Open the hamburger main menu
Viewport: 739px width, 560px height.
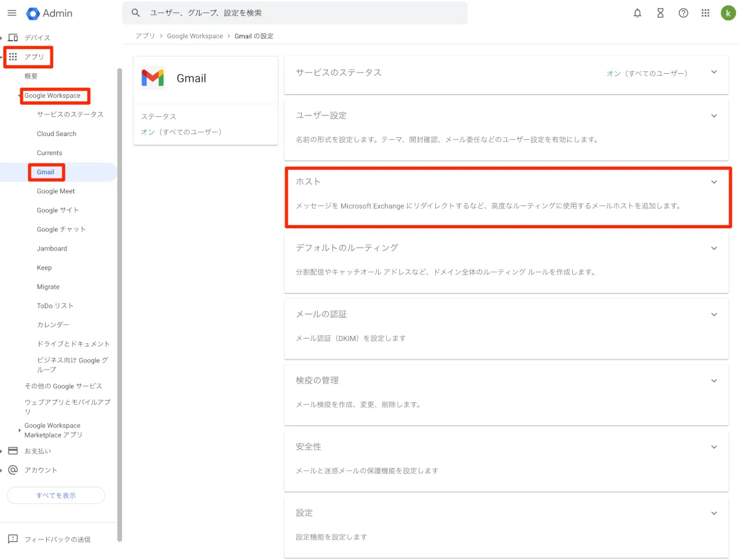tap(12, 13)
